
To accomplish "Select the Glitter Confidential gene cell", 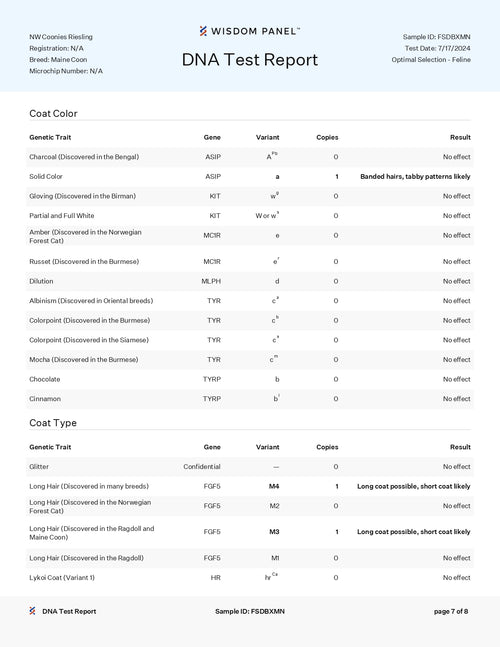I will click(202, 467).
